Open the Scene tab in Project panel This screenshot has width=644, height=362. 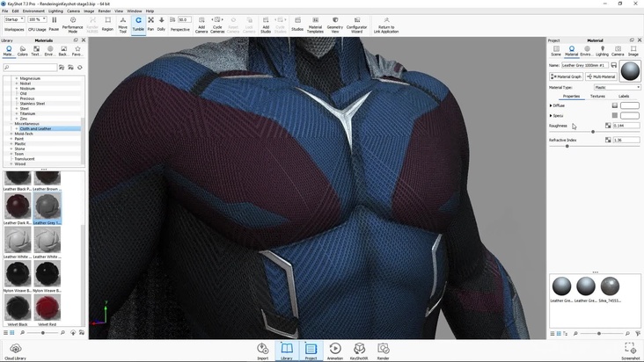point(556,51)
